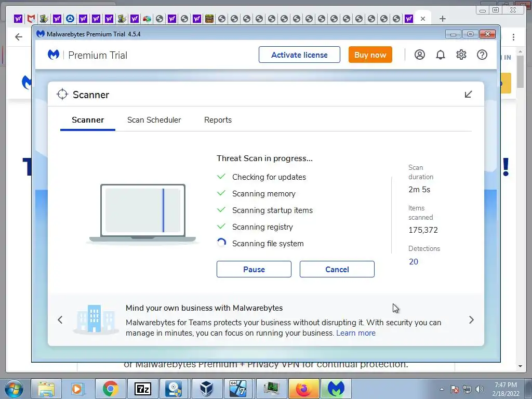Launch Windows Media Player from taskbar
Viewport: 532px width, 399px height.
[x=78, y=389]
